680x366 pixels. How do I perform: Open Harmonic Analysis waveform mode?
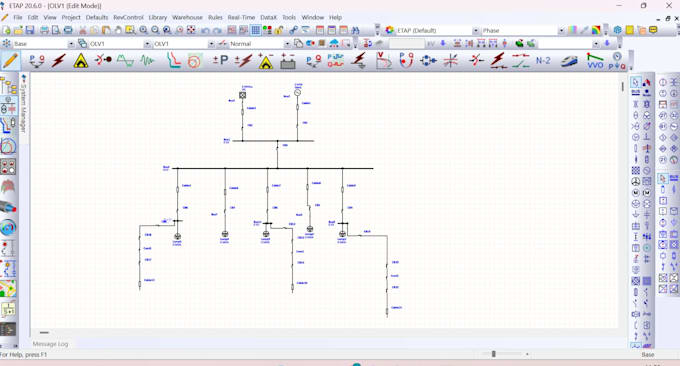pos(125,61)
